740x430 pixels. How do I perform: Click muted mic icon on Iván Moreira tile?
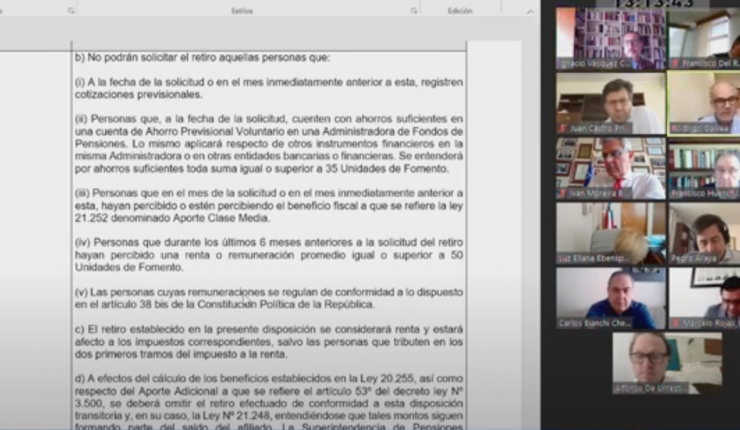point(563,193)
